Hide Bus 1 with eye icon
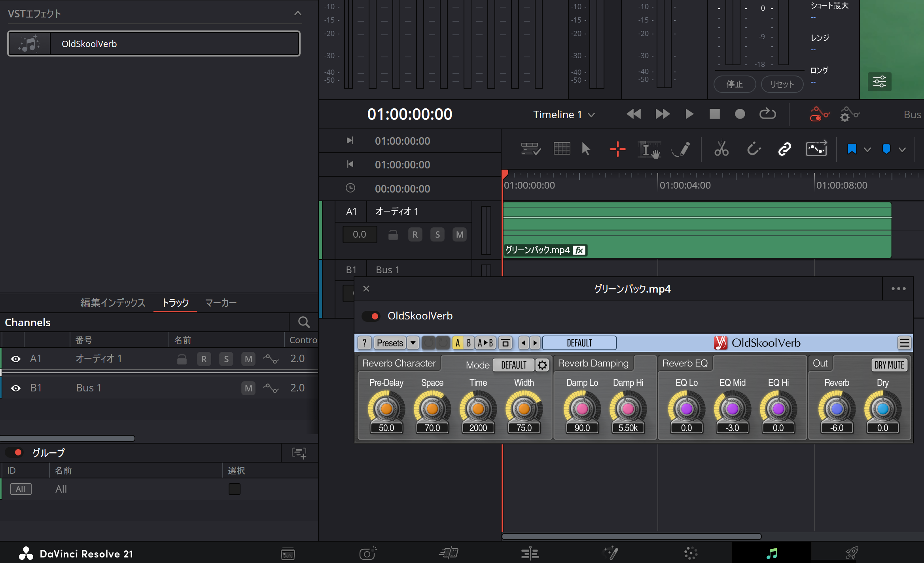 click(16, 388)
